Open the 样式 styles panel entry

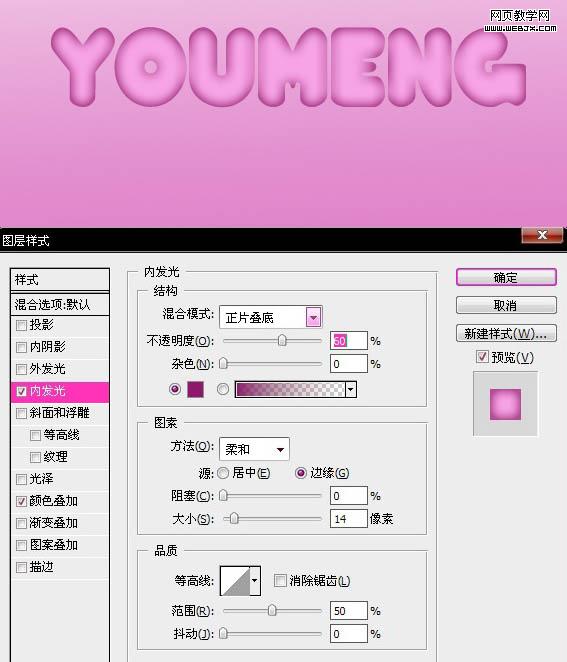[x=60, y=279]
